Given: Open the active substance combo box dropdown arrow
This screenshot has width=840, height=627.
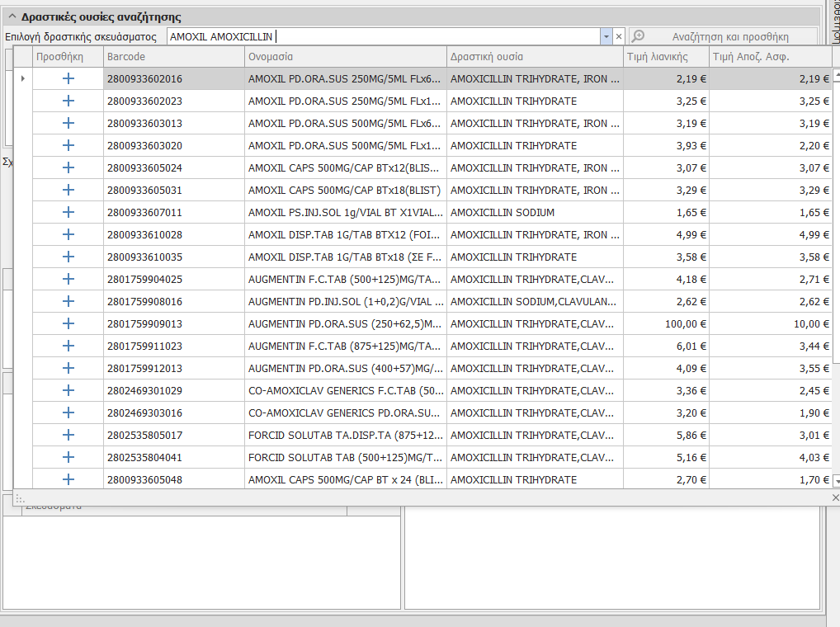Looking at the screenshot, I should coord(606,36).
